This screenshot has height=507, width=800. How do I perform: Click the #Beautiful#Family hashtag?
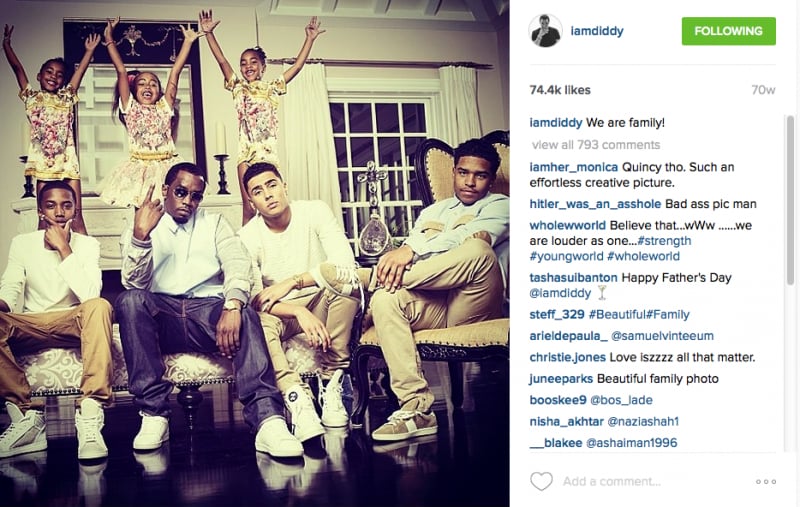[639, 314]
